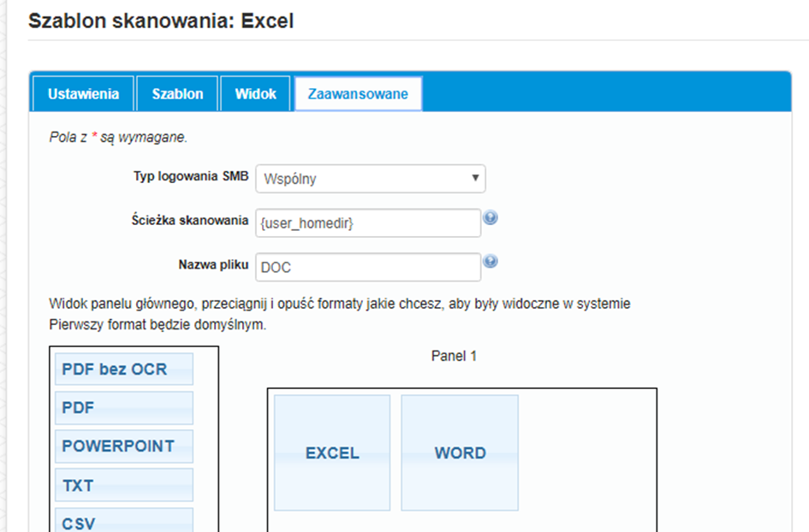Switch to the Szablon tab
The height and width of the screenshot is (532, 809).
click(177, 94)
